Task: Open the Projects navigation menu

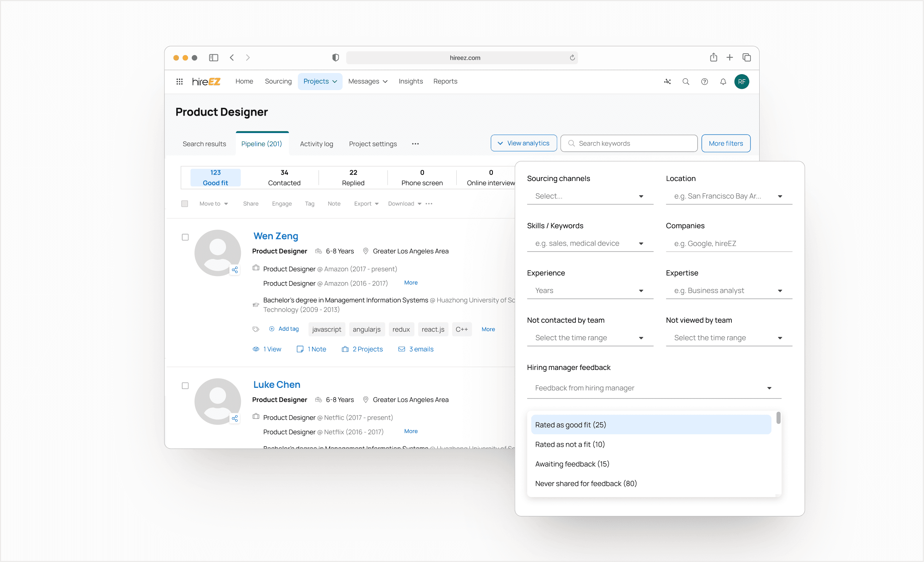Action: click(320, 81)
